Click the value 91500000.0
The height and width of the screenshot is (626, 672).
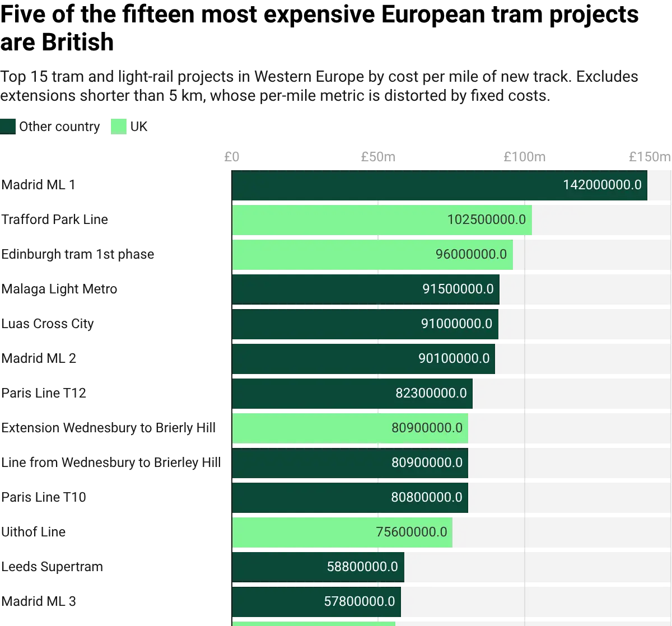point(458,289)
